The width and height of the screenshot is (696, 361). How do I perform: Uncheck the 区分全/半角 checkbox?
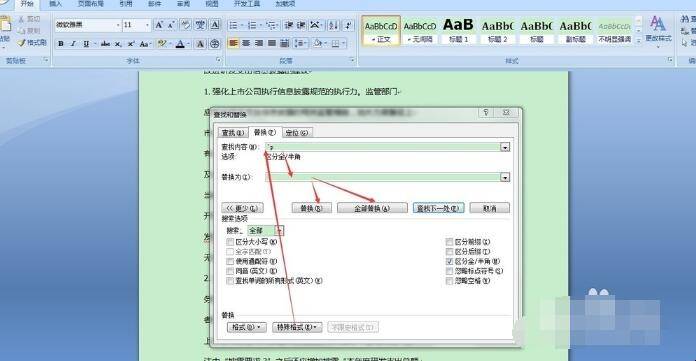(x=449, y=261)
